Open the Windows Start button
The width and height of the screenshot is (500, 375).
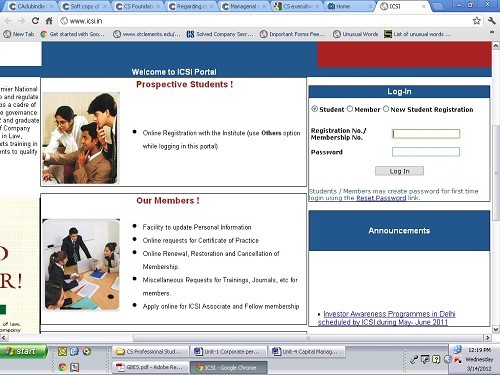23,351
